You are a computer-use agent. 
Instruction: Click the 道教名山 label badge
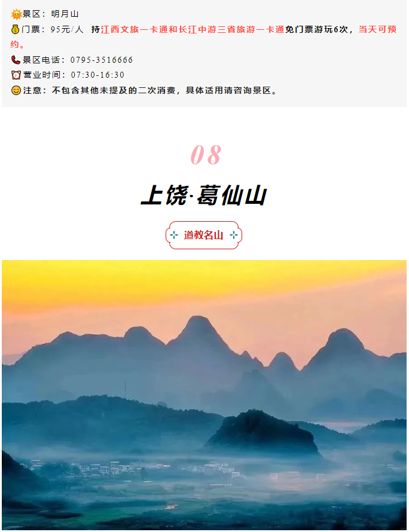coord(204,235)
